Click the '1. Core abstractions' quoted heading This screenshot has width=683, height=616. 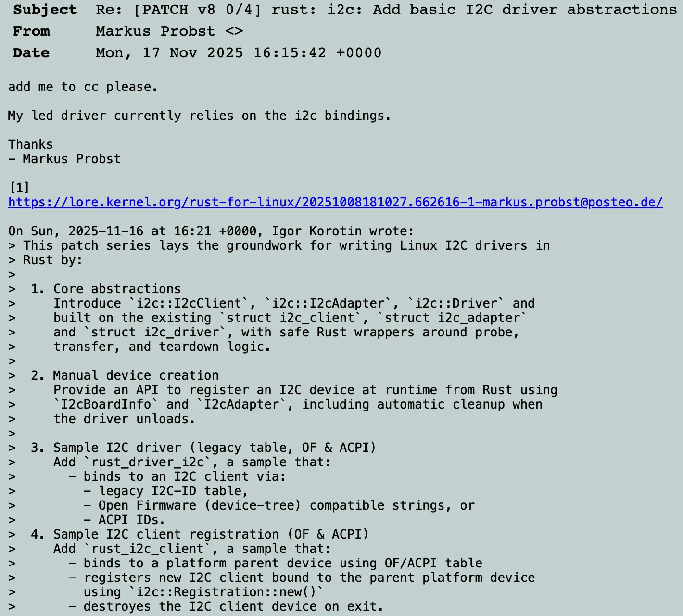106,289
